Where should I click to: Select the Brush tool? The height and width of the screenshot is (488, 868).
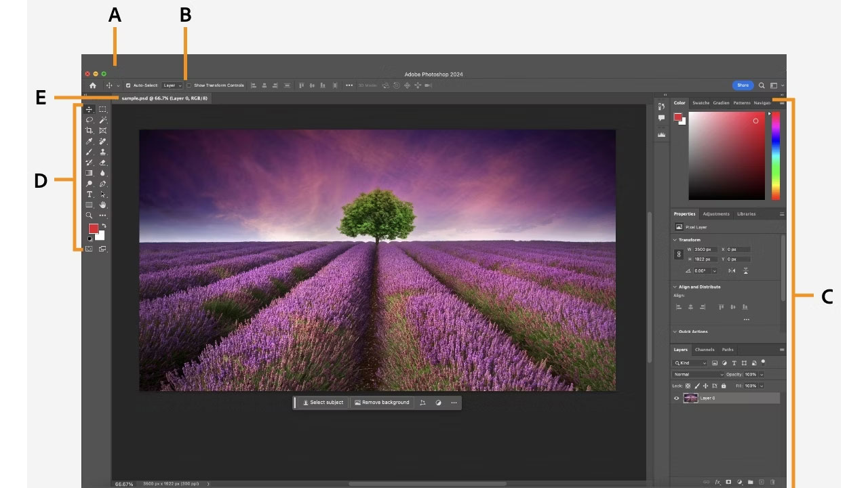[90, 151]
